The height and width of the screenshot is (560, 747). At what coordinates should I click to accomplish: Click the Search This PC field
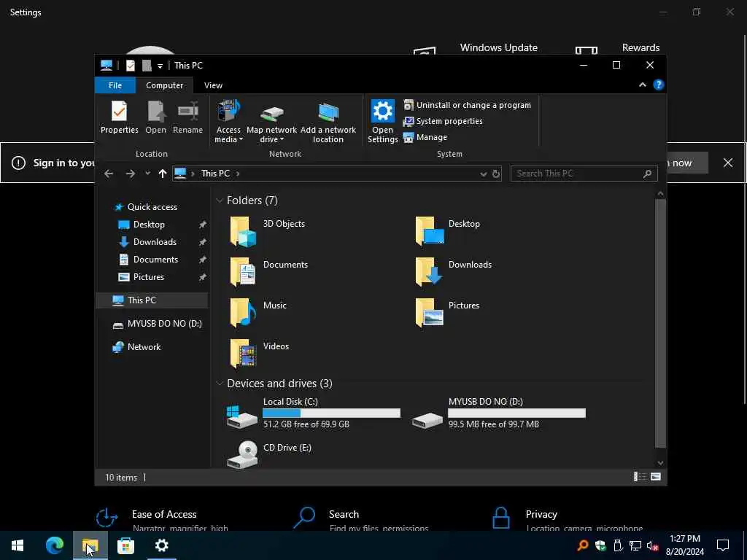coord(584,174)
